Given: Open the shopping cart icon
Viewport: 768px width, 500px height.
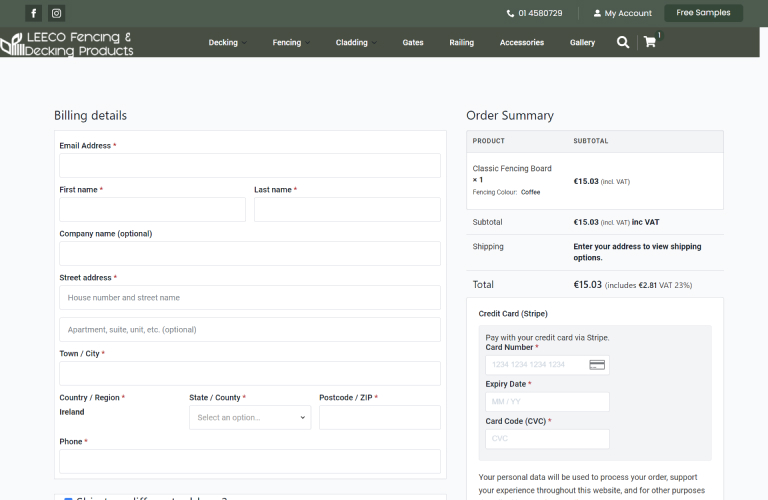Looking at the screenshot, I should (650, 42).
